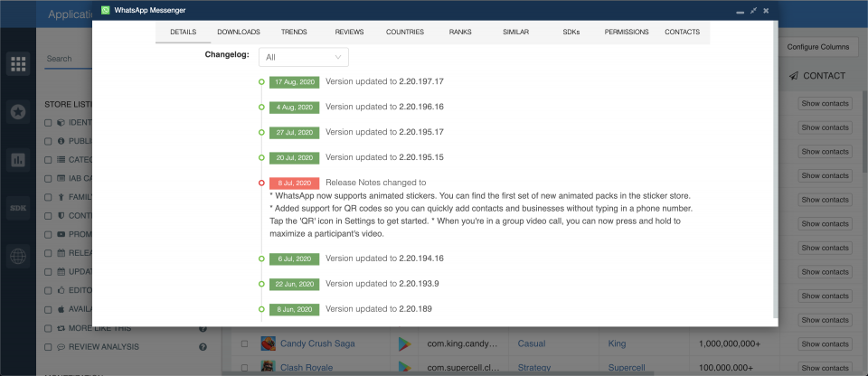Open the apps grid sidebar icon
The image size is (868, 376).
coord(18,64)
